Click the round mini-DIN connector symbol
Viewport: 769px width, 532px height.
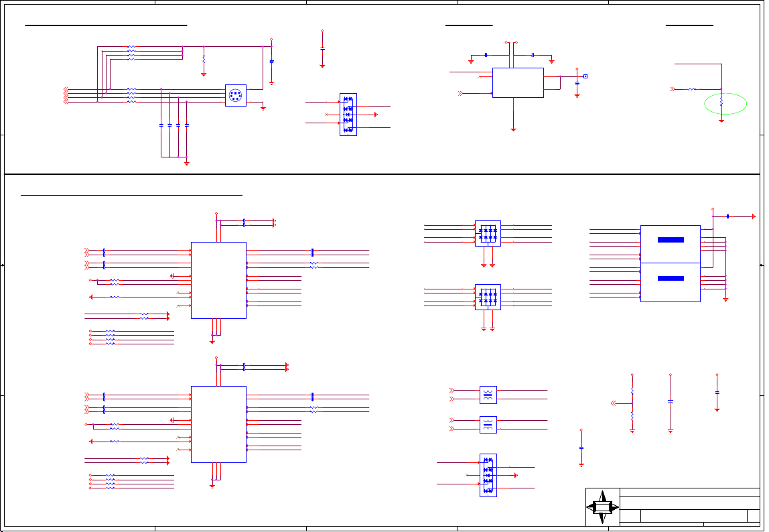[x=235, y=95]
